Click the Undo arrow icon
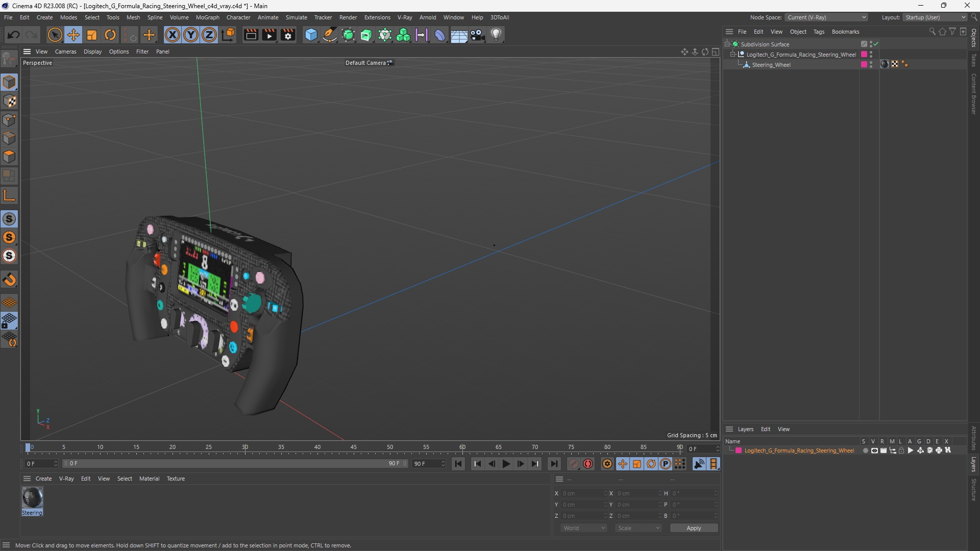Screen dimensions: 980x551 point(14,35)
